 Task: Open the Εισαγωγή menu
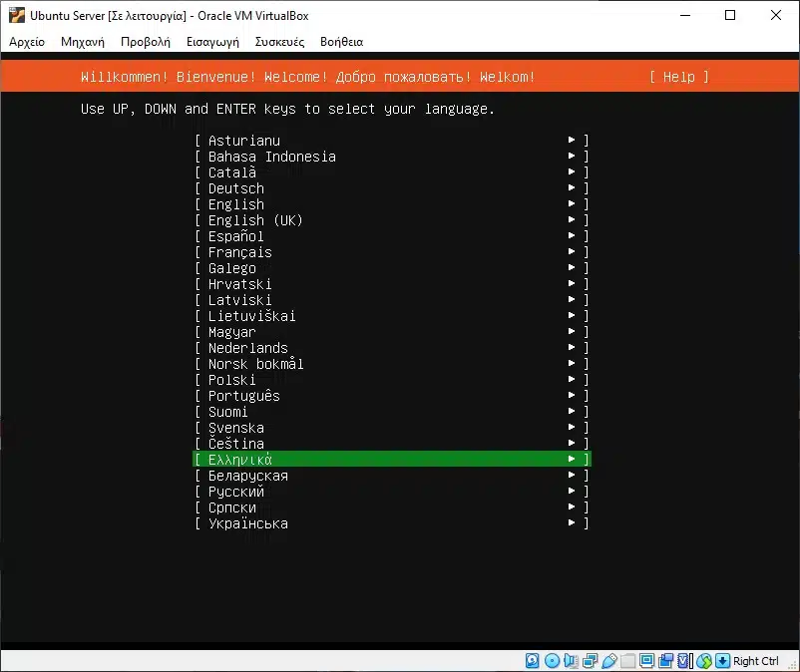[x=212, y=42]
